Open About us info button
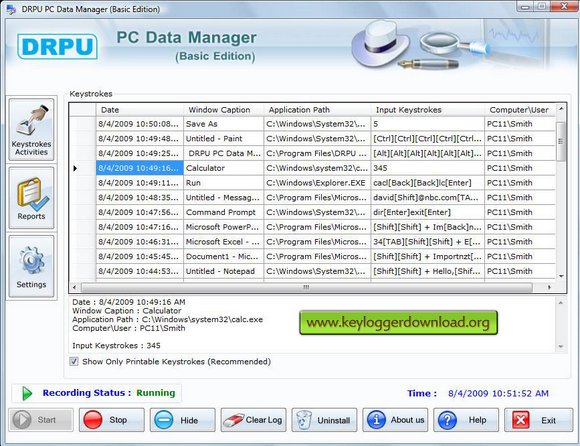 [x=395, y=420]
